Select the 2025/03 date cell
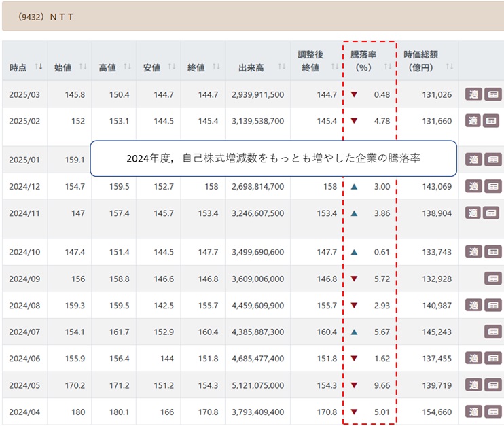 [24, 95]
